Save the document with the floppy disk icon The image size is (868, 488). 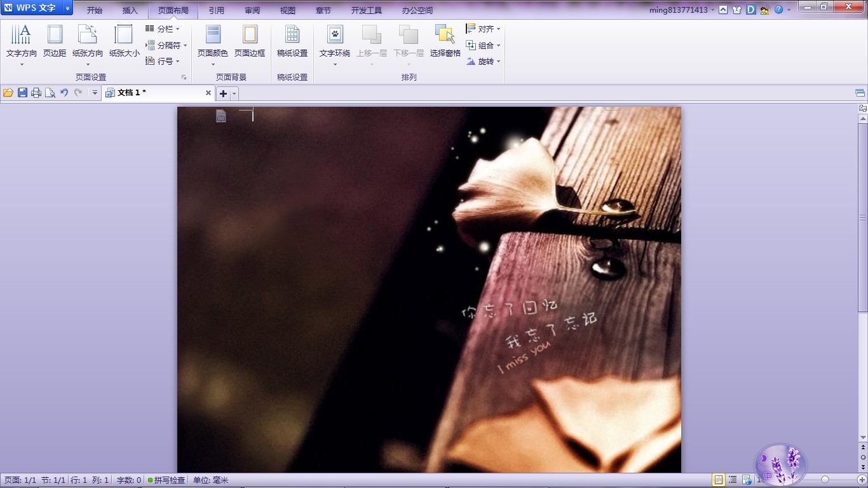(22, 93)
